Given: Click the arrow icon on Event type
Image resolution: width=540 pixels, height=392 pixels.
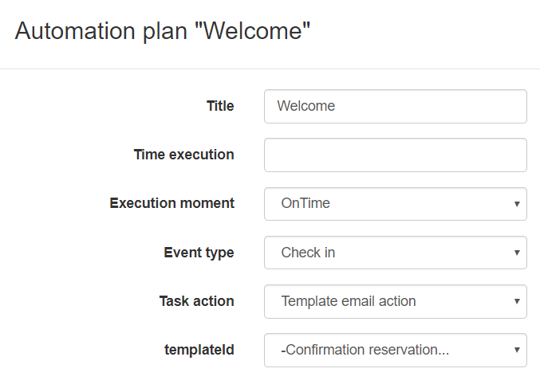Looking at the screenshot, I should point(517,253).
